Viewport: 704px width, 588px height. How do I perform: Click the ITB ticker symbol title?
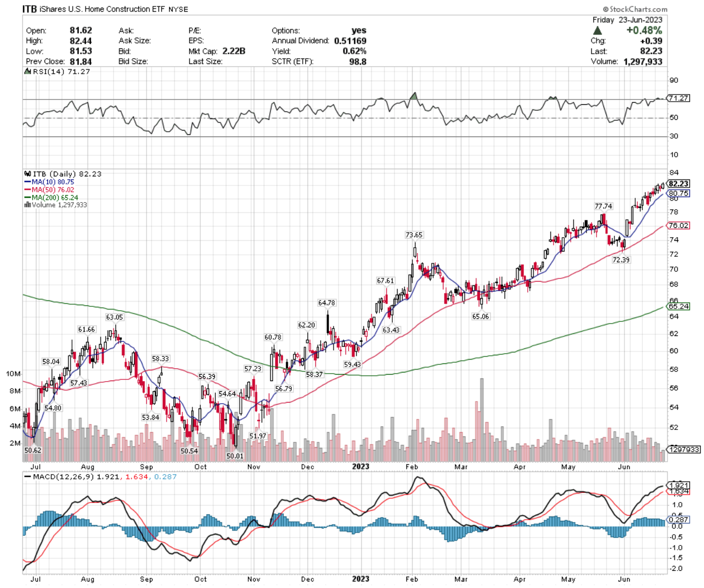coord(30,9)
